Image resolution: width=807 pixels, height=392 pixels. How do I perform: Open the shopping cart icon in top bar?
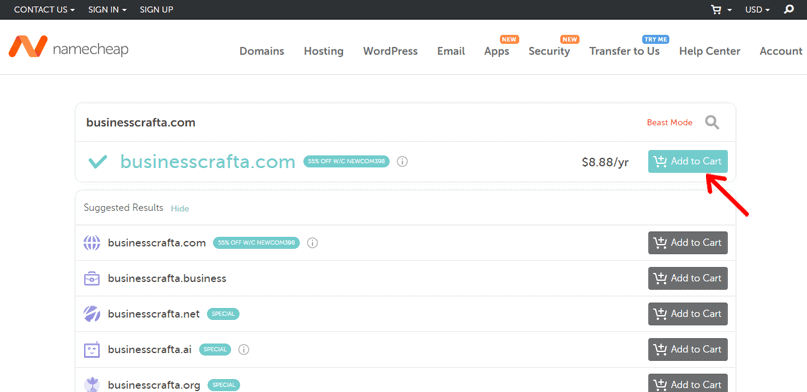tap(716, 10)
